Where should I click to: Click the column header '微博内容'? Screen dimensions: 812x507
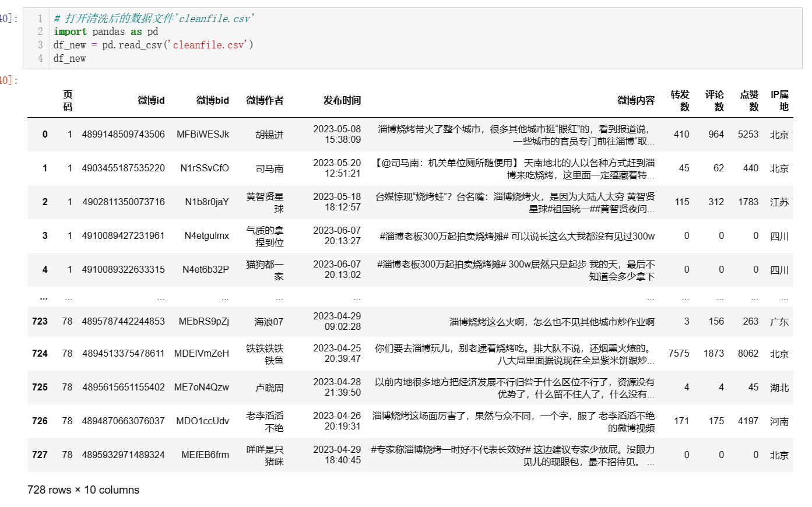[636, 100]
